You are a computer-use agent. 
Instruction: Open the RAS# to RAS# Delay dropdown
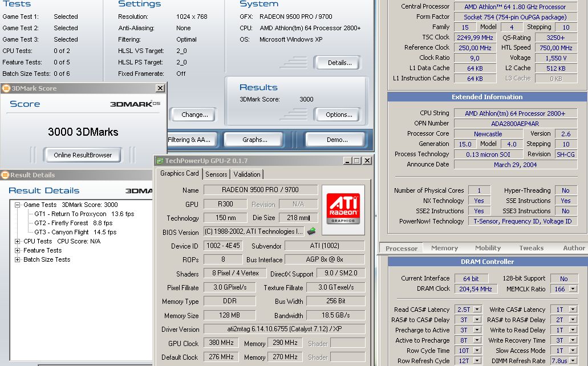click(x=573, y=319)
